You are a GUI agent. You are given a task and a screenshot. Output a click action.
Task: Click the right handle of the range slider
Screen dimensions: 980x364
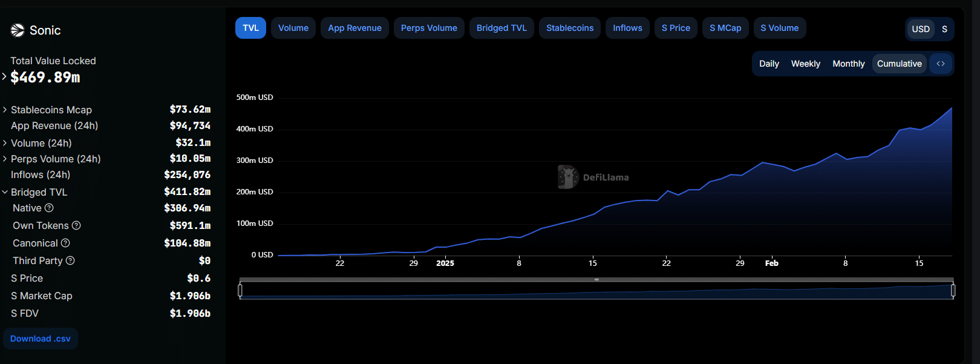(x=953, y=291)
